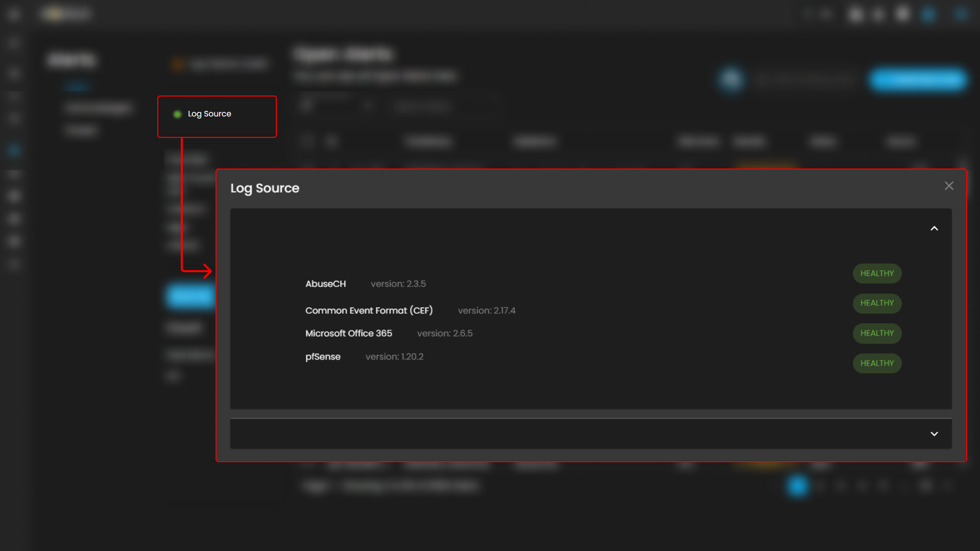Click the HEALTHY badge for pfSense
Image resolution: width=980 pixels, height=551 pixels.
pos(877,364)
